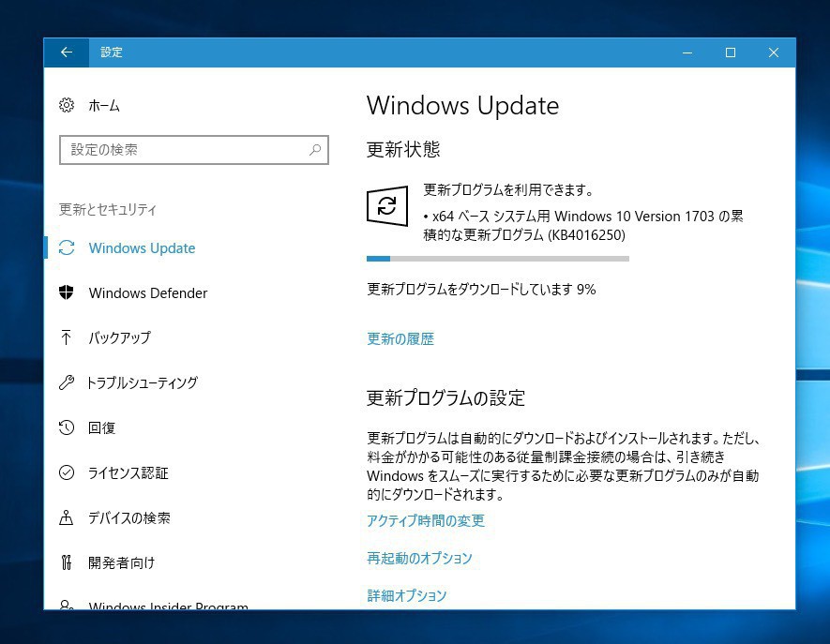The height and width of the screenshot is (644, 830).
Task: Open トラブルシューティング section
Action: coord(142,382)
